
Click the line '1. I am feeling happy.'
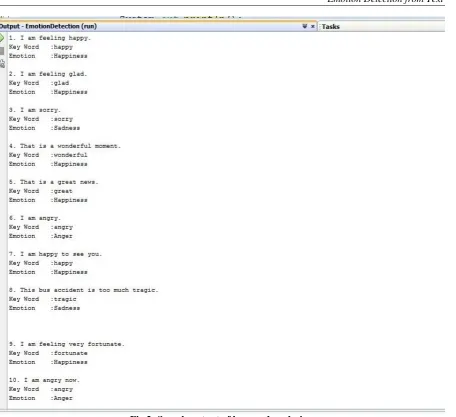[x=50, y=38]
